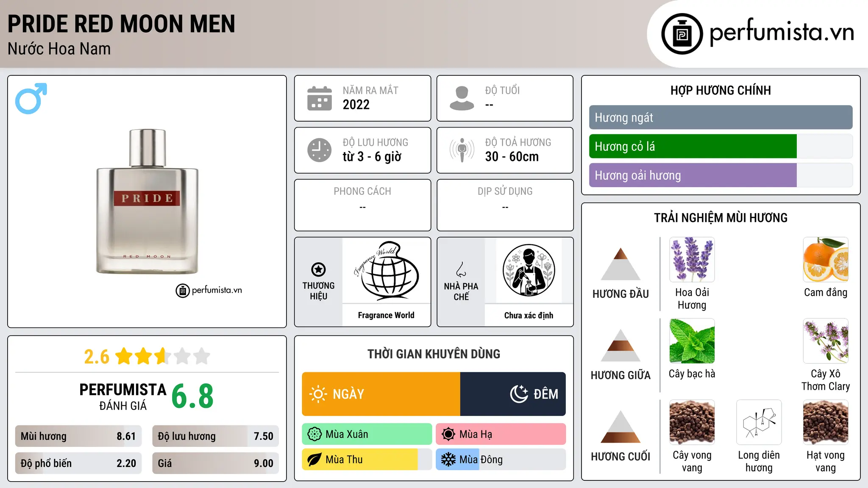This screenshot has width=868, height=488.
Task: Click the person silhouette age icon
Action: pyautogui.click(x=462, y=98)
